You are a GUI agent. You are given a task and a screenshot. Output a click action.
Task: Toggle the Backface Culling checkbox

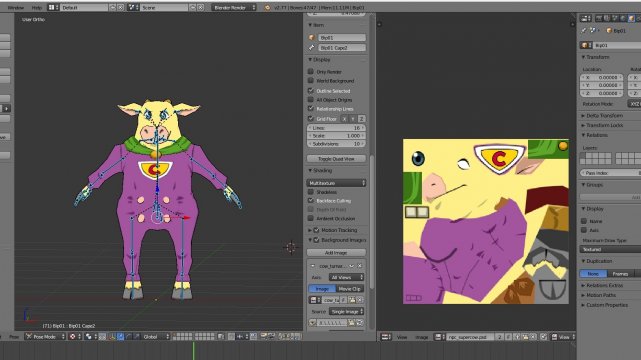(311, 201)
